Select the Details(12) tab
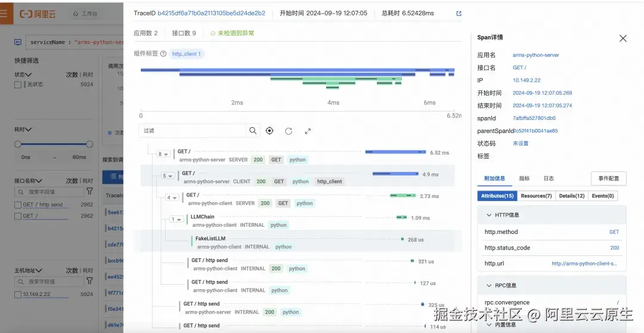This screenshot has width=644, height=333. [x=572, y=196]
